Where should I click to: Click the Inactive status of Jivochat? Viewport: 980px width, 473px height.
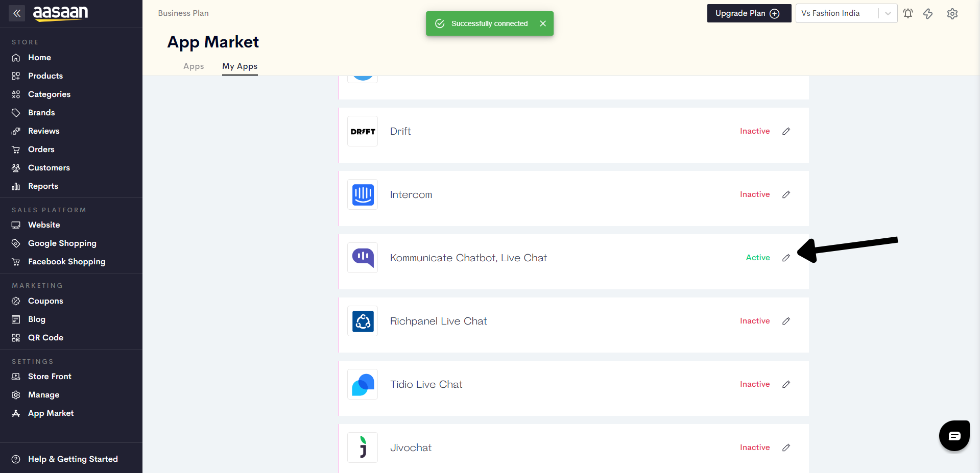[x=755, y=447]
